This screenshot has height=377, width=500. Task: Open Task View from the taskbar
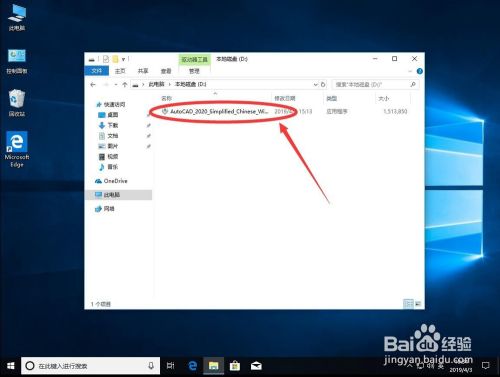click(x=171, y=366)
